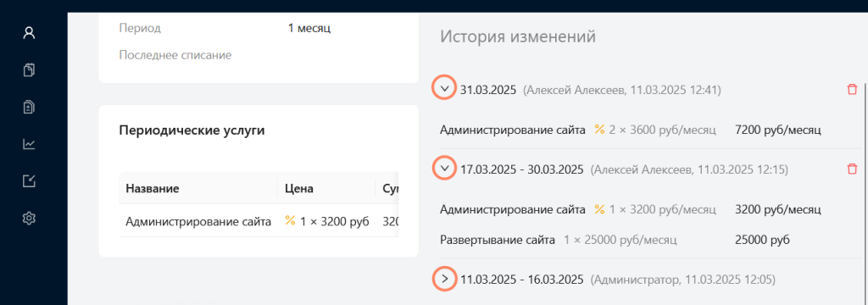This screenshot has height=305, width=868.
Task: Open the edit note sidebar icon
Action: click(x=29, y=181)
